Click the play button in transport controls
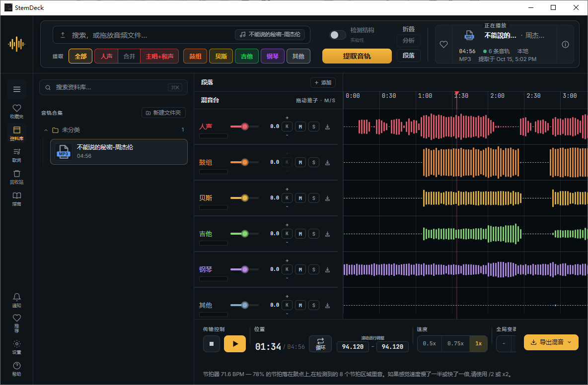This screenshot has height=385, width=588. [x=235, y=344]
